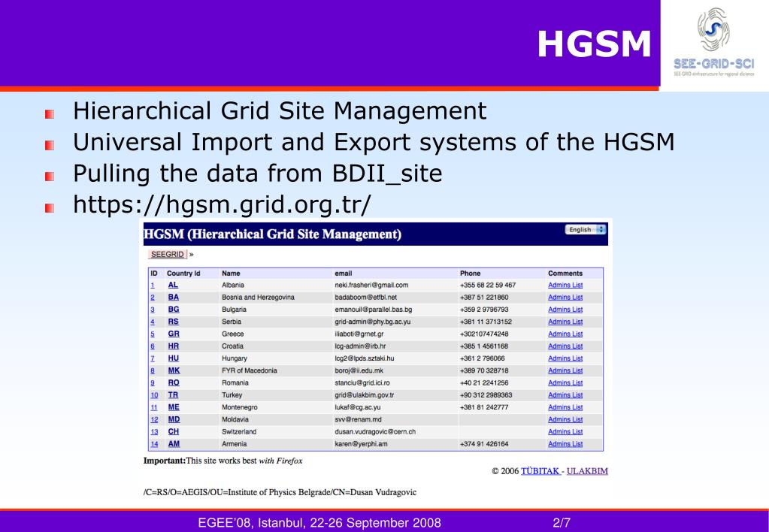Click the email column header
769x532 pixels.
click(344, 274)
